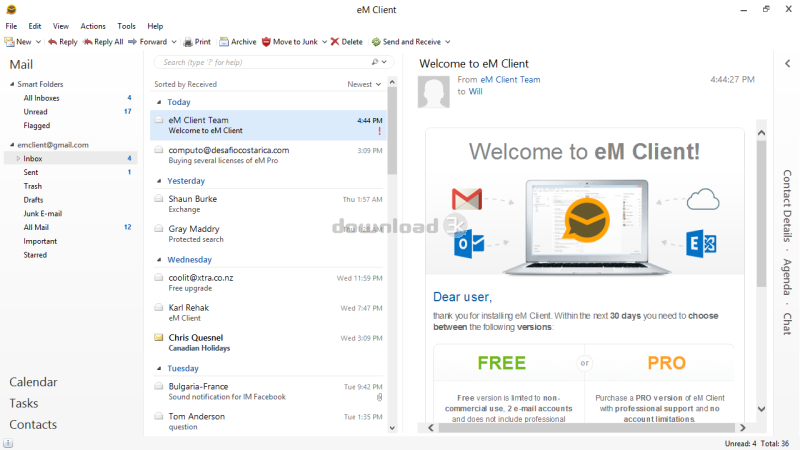This screenshot has height=450, width=800.
Task: Collapse the Tuesday message group
Action: (159, 368)
